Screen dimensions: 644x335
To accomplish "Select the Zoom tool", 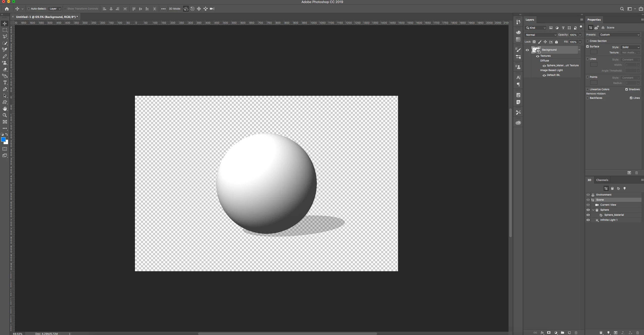I will point(5,115).
